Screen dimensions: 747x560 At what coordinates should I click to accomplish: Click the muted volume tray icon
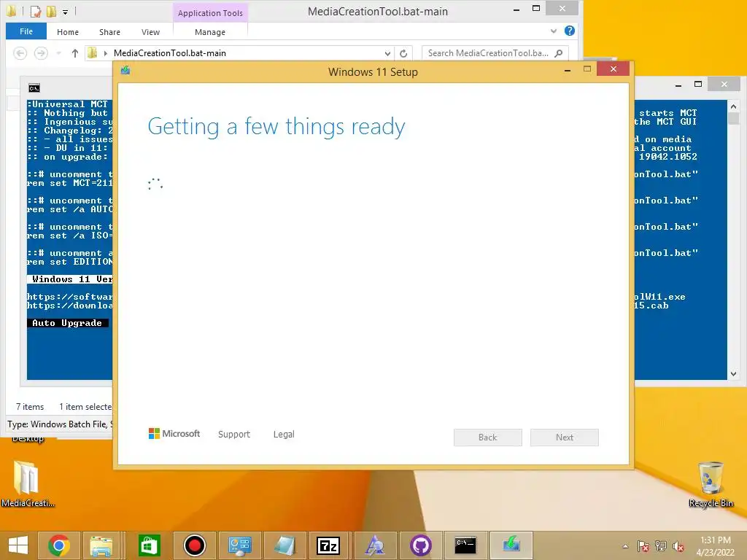(x=678, y=546)
